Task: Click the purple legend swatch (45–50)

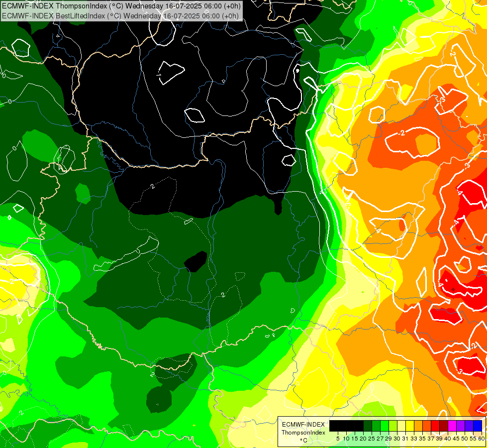Action: [461, 426]
